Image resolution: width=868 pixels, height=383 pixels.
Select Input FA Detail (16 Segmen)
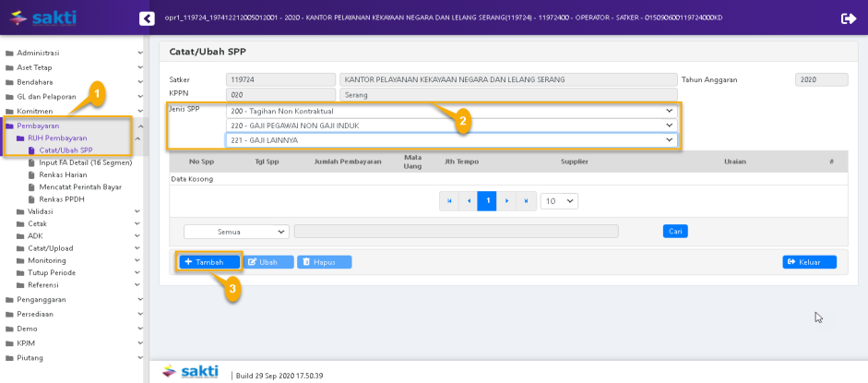85,162
